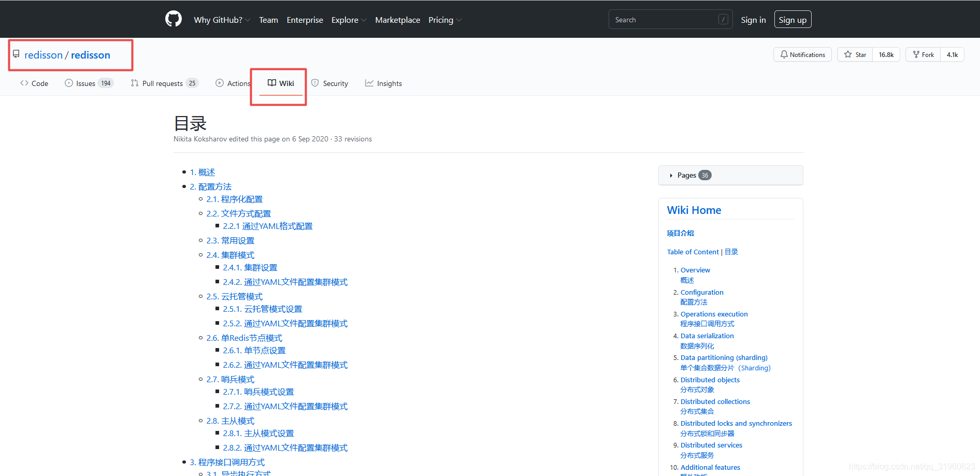This screenshot has width=980, height=476.
Task: Open the 2.2. 文件方式配置 link
Action: 239,213
